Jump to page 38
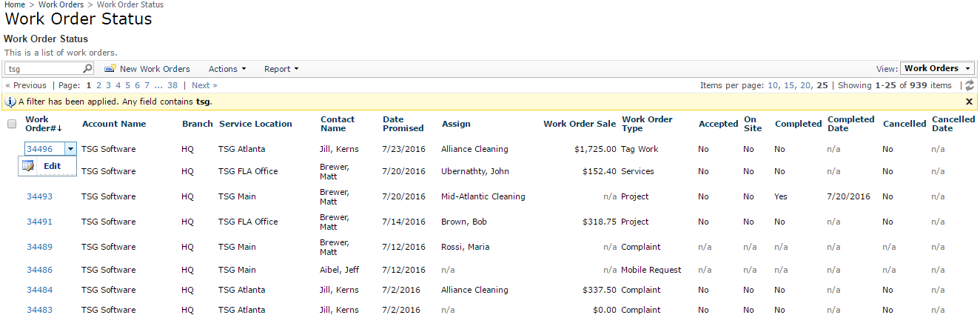This screenshot has height=315, width=980. click(x=172, y=85)
